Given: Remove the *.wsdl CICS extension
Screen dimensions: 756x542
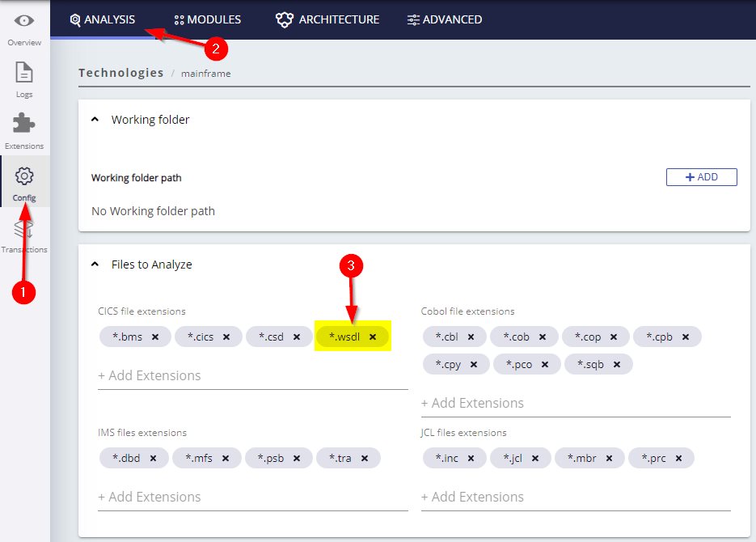Looking at the screenshot, I should [x=373, y=337].
